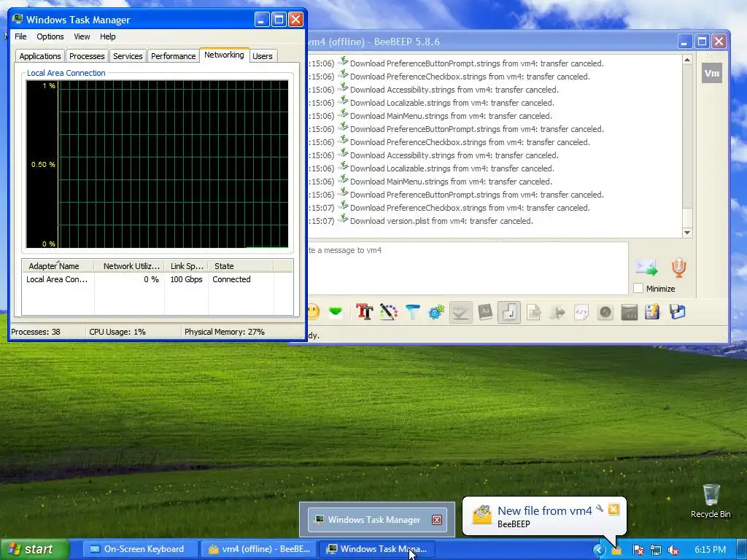Click the save chat with pencil icon

652,312
